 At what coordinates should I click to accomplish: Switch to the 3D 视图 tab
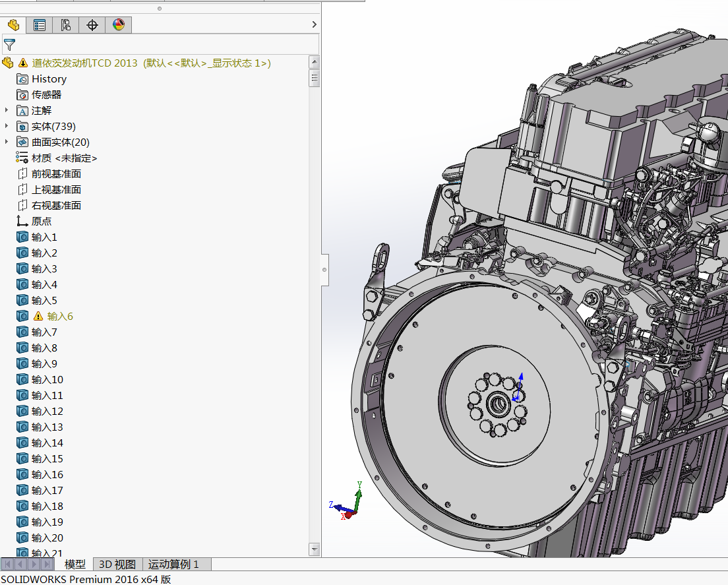117,564
